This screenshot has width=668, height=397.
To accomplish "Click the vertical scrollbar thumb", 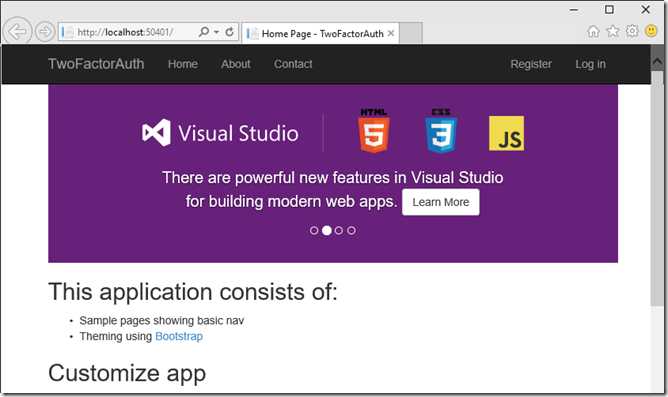I will (657, 188).
